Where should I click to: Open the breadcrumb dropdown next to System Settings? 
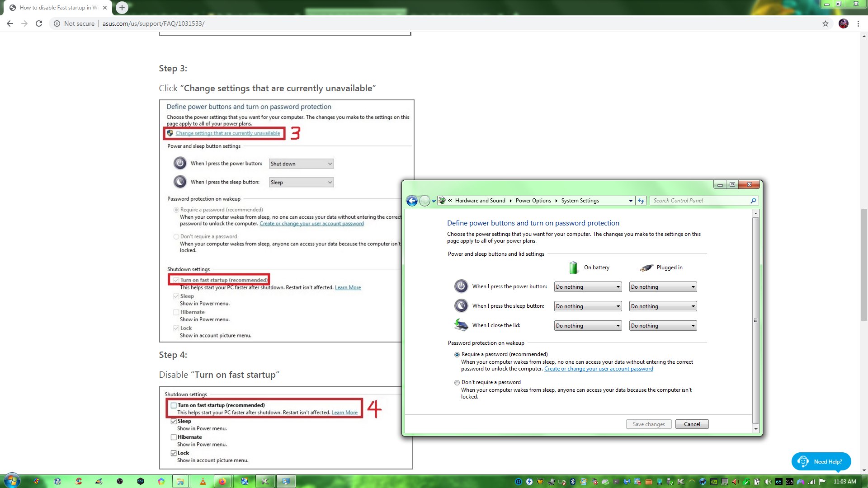click(x=631, y=201)
